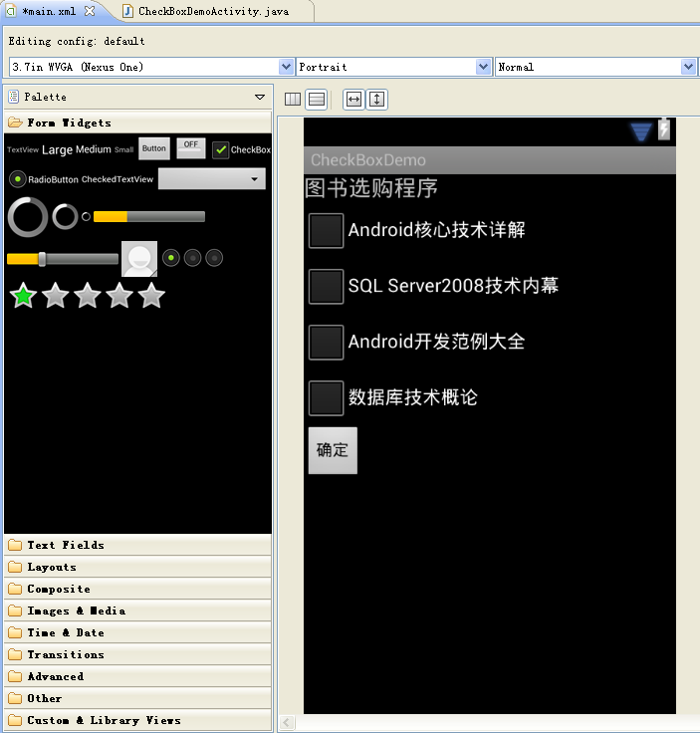Select the RadioButton widget in the palette
This screenshot has width=700, height=733.
pyautogui.click(x=43, y=179)
